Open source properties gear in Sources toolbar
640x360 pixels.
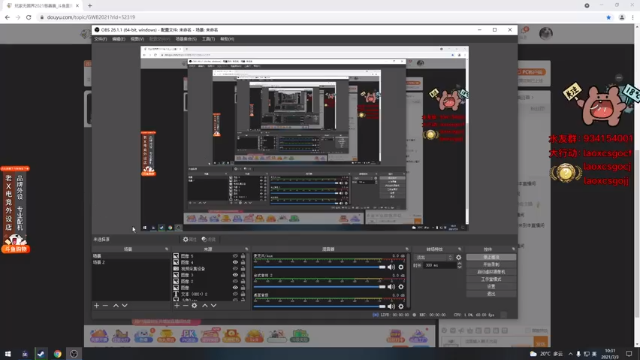click(194, 306)
